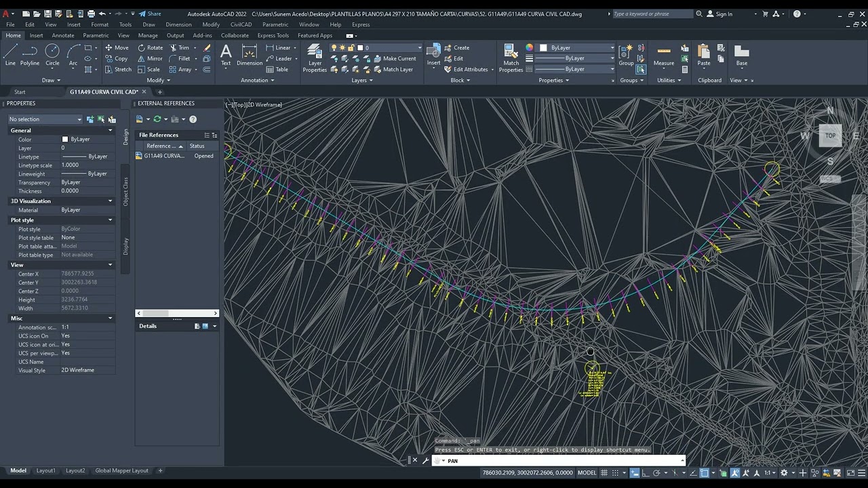Open the Measure utility
The image size is (868, 488).
point(664,55)
